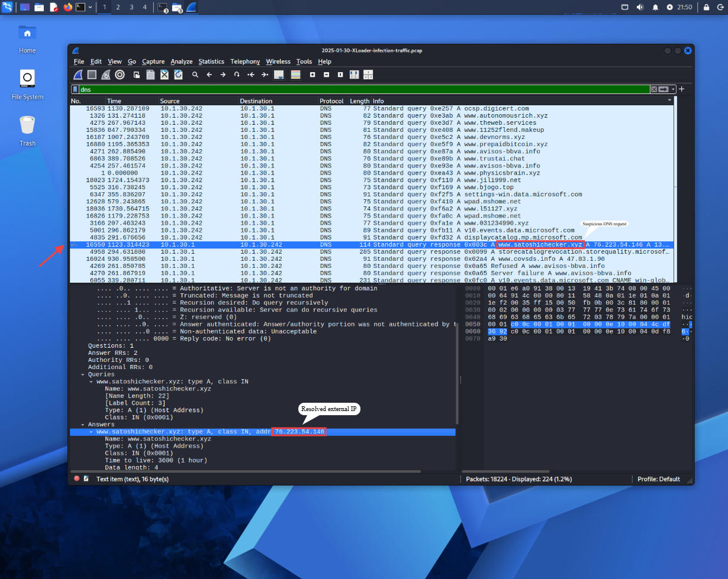Image resolution: width=728 pixels, height=579 pixels.
Task: Open the terminal launcher dropdown in the taskbar
Action: [x=90, y=7]
